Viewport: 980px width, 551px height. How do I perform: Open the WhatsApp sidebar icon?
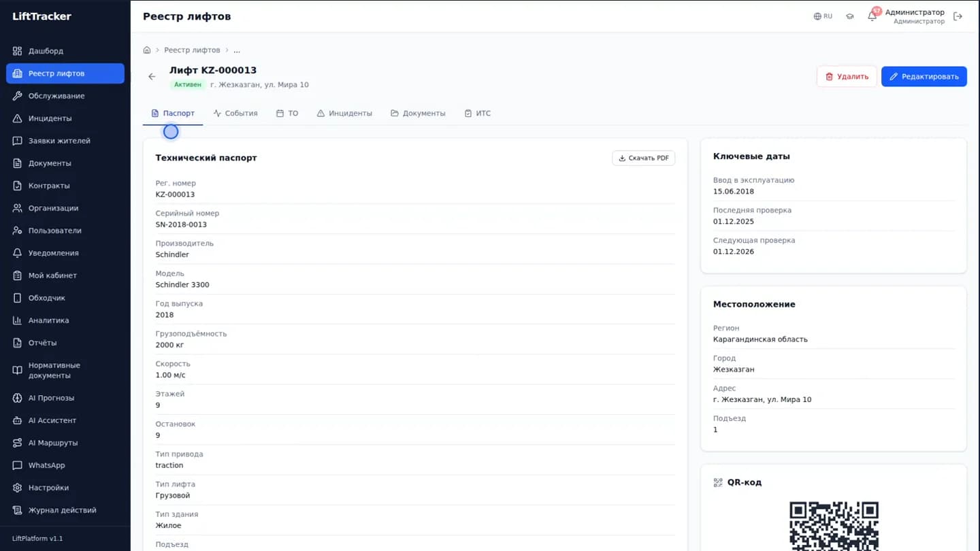(x=18, y=465)
